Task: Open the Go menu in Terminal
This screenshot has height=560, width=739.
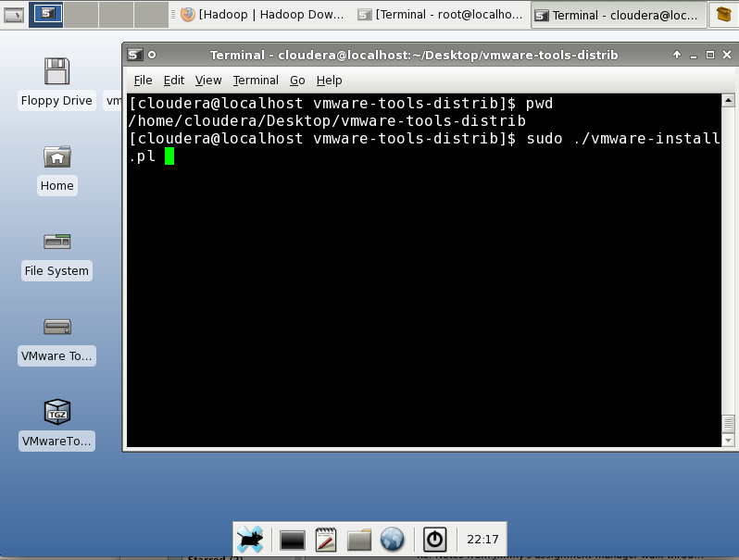Action: (297, 81)
